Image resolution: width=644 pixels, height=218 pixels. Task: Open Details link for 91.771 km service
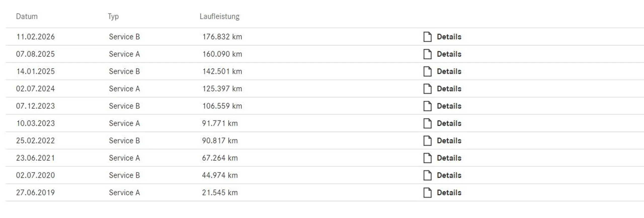449,123
